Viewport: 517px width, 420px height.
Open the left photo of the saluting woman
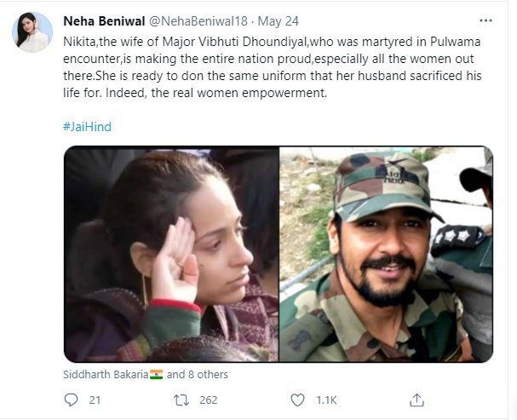[171, 254]
